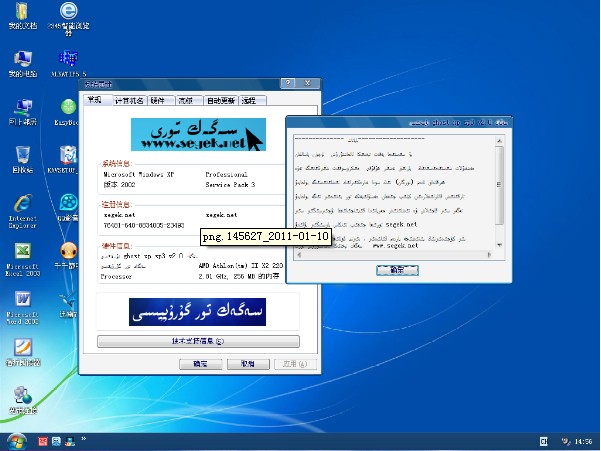The image size is (601, 451).
Task: Click the 'Service Pack 3' text
Action: point(230,184)
